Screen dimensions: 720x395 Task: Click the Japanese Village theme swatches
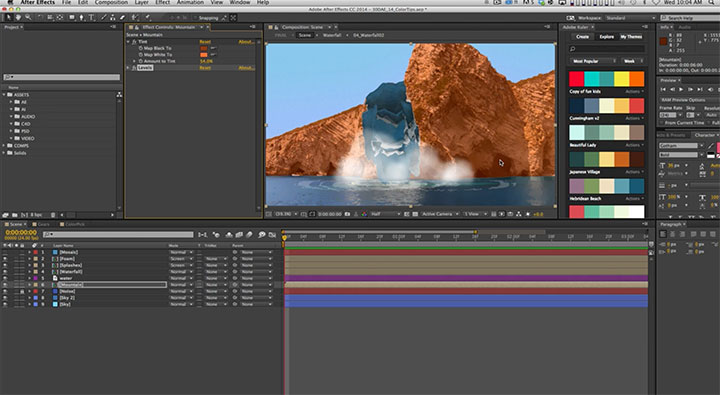(607, 159)
